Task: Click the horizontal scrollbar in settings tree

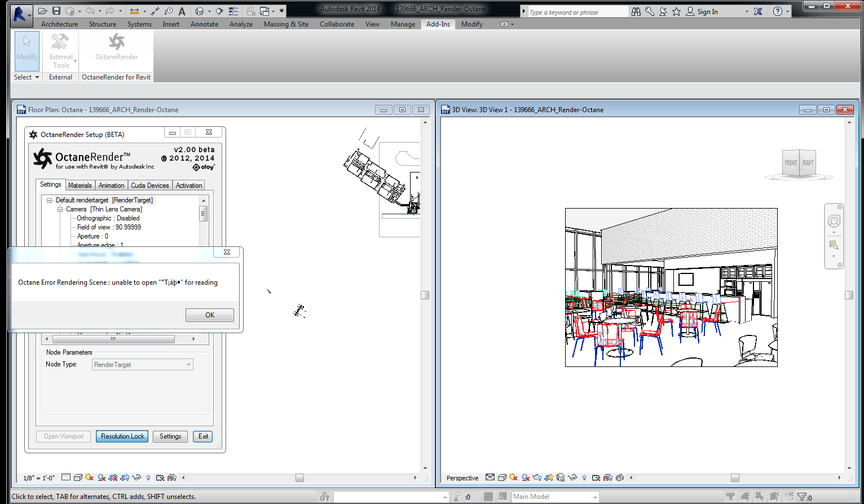Action: (113, 339)
